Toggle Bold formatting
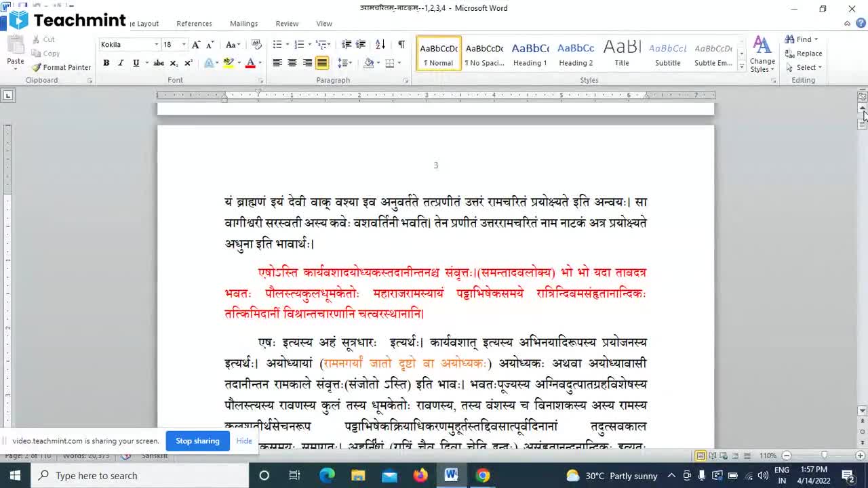The height and width of the screenshot is (488, 868). 106,63
